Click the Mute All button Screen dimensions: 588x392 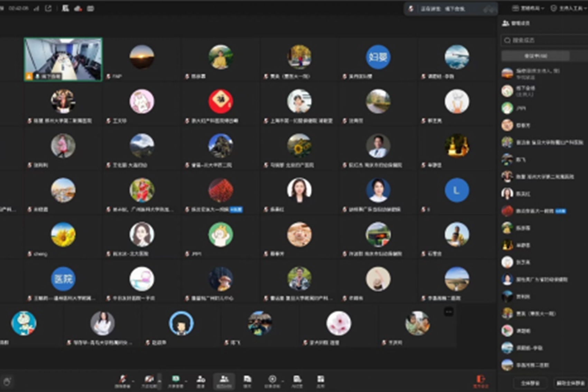530,383
